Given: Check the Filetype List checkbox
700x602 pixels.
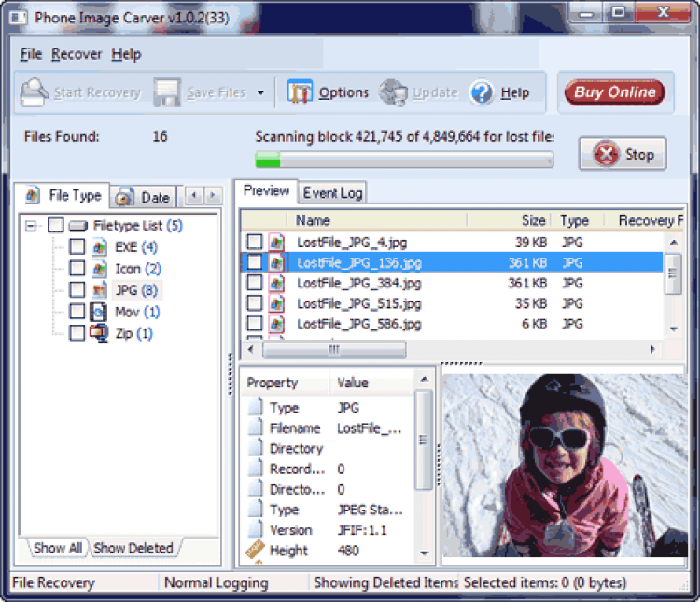Looking at the screenshot, I should (56, 225).
